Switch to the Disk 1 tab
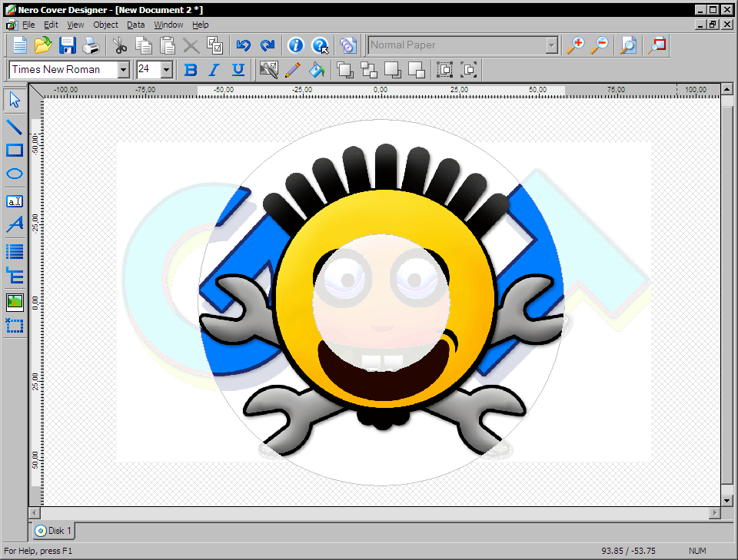This screenshot has width=738, height=560. pyautogui.click(x=54, y=531)
